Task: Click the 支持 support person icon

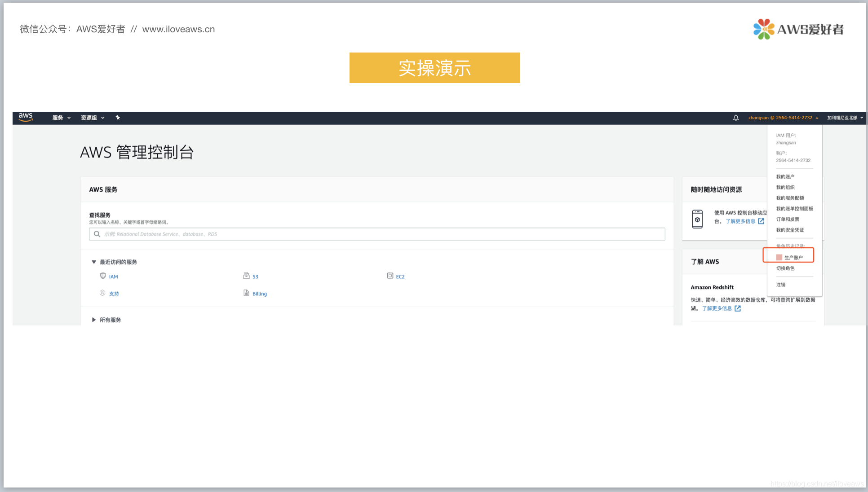Action: pyautogui.click(x=102, y=293)
